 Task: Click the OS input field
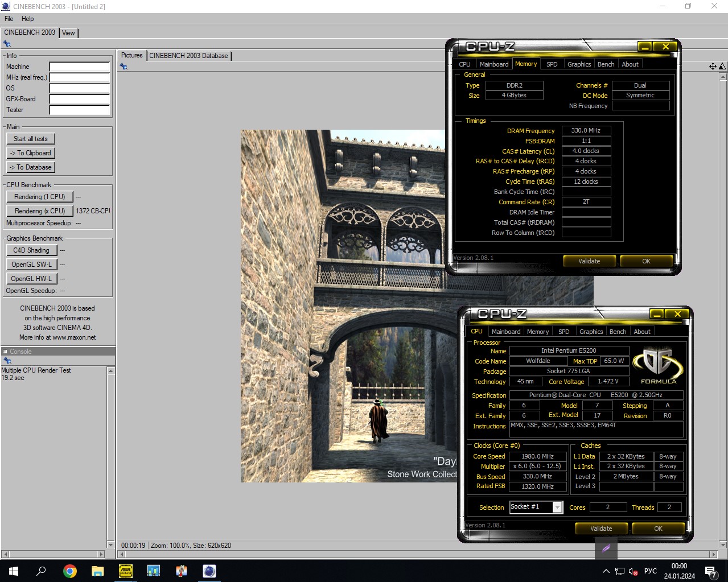point(79,88)
